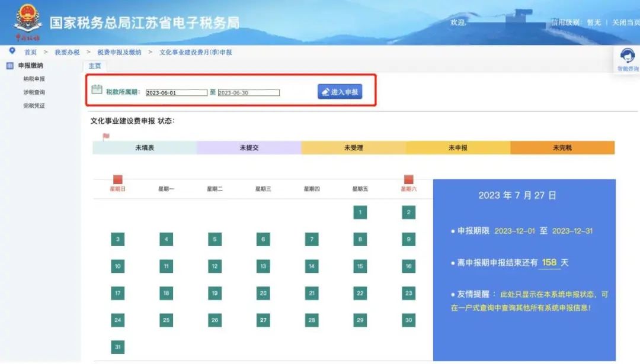The image size is (640, 364).
Task: Click the 申报缴纳 sidebar section icon
Action: [x=9, y=66]
